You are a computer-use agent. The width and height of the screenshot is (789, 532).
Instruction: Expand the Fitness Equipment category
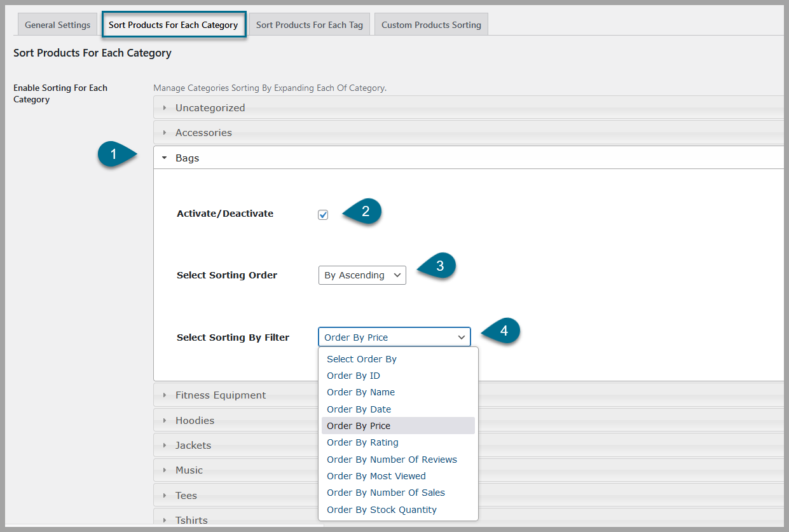[221, 395]
